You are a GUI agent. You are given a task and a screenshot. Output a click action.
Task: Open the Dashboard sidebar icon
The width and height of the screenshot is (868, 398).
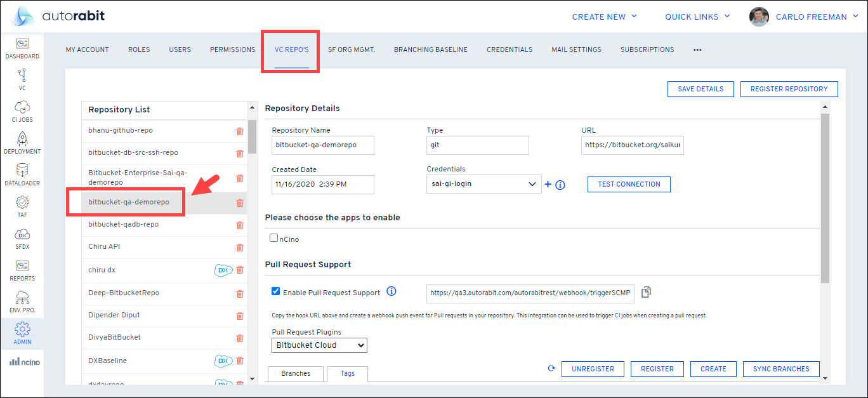(22, 48)
